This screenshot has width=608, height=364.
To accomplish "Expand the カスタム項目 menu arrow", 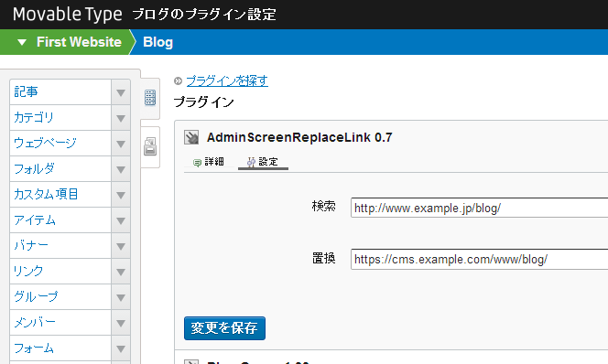I will (x=121, y=195).
